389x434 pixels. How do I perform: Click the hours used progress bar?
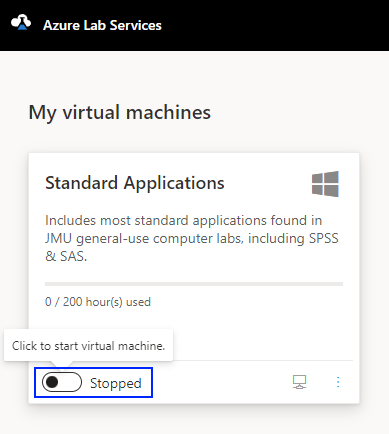[x=194, y=284]
